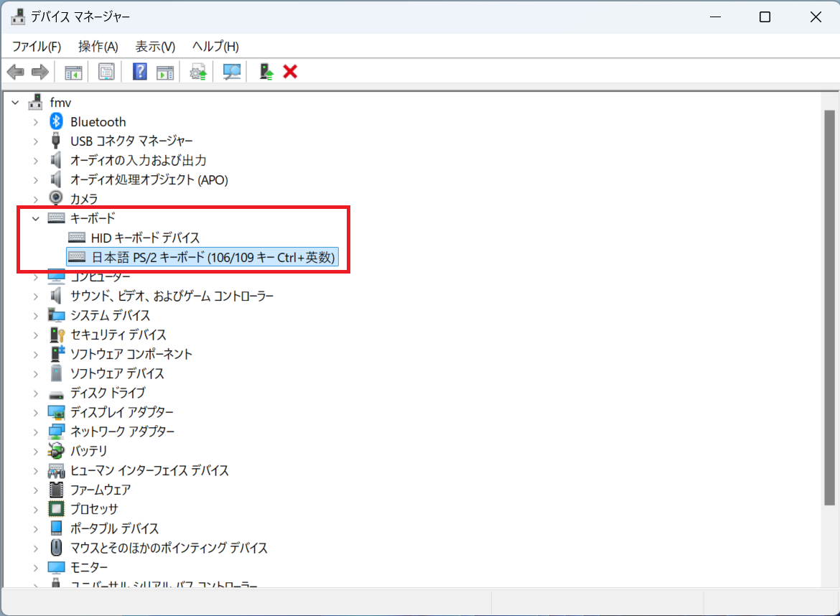Collapse the fmv root node

16,103
